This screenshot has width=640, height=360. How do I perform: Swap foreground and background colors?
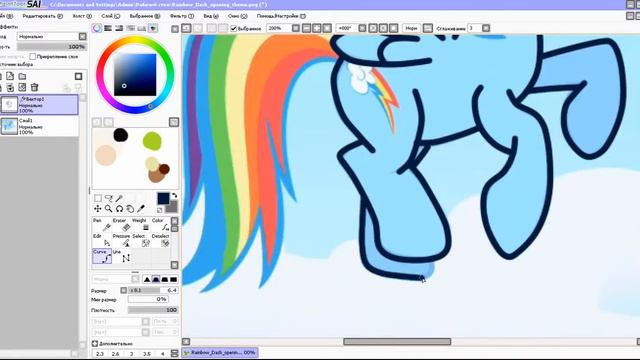coord(175,196)
